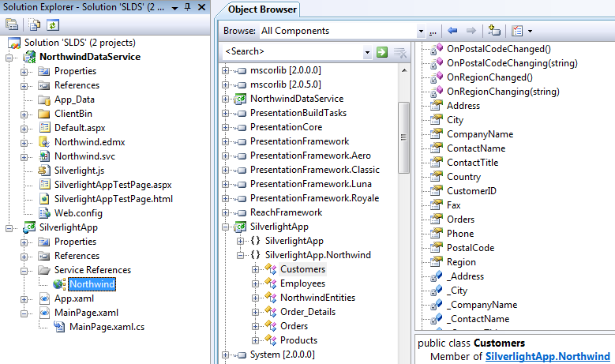Viewport: 615px width, 364px height.
Task: Click the Solution 'SLDS' root icon
Action: (x=14, y=43)
